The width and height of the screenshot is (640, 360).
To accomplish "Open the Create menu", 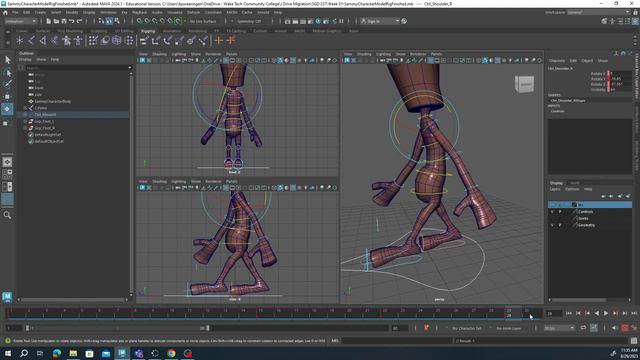I will coord(40,12).
